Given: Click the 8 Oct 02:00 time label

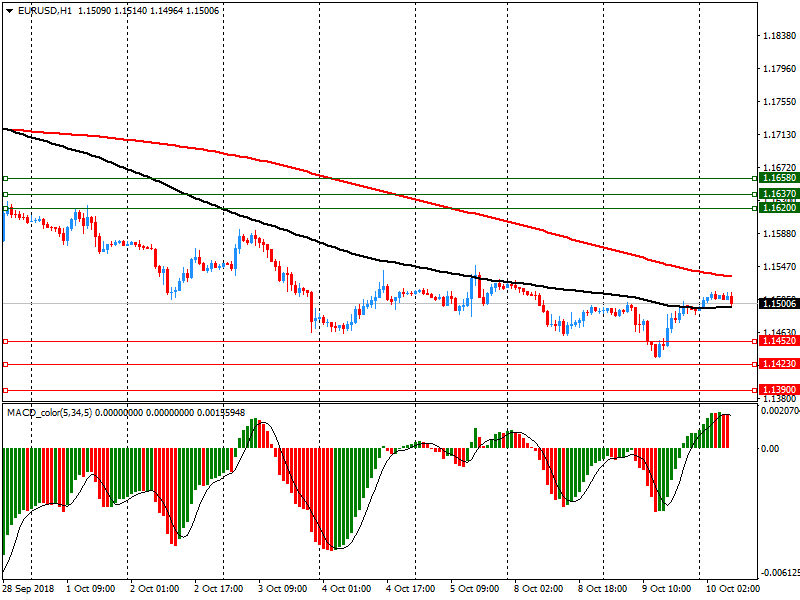Looking at the screenshot, I should (538, 590).
